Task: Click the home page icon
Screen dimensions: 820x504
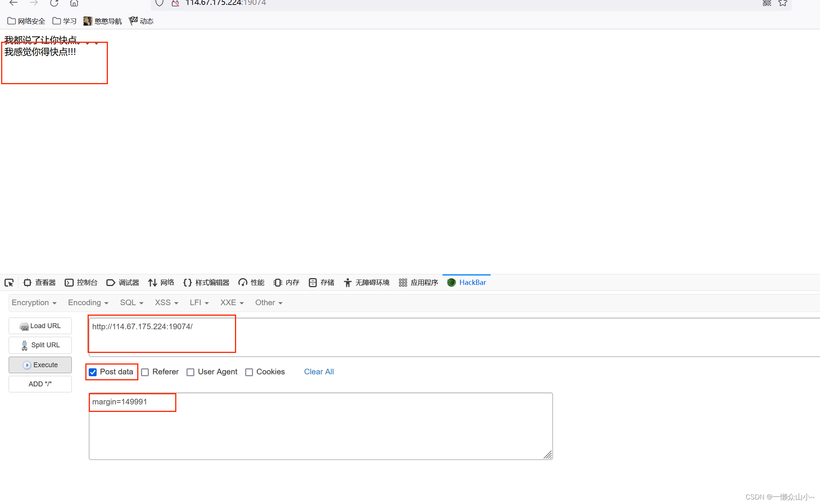Action: 74,3
